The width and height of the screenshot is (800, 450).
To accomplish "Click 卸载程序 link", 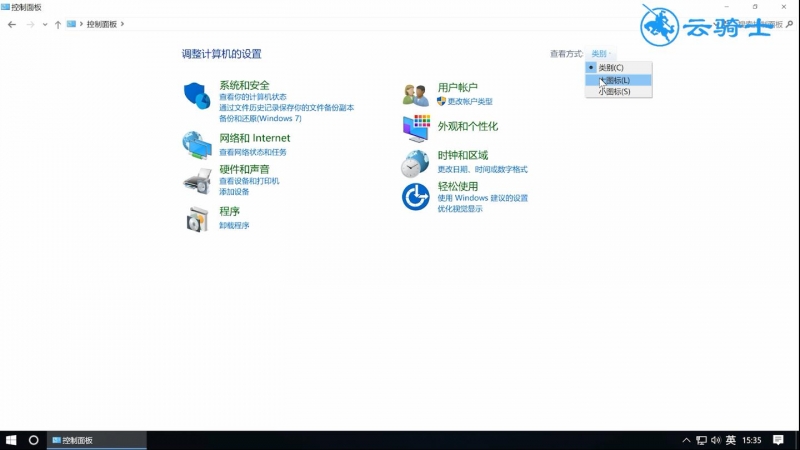I will point(234,226).
